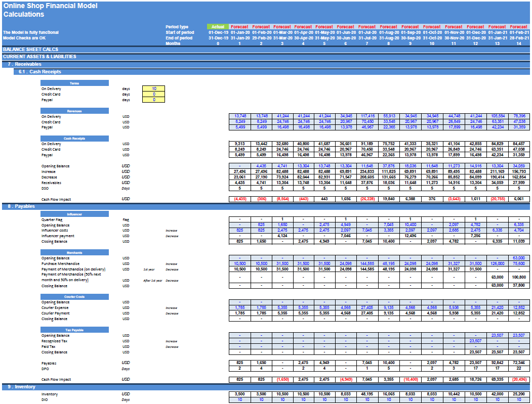This screenshot has height=404, width=532.
Task: Click the Recognized Tax row label
Action: point(54,341)
